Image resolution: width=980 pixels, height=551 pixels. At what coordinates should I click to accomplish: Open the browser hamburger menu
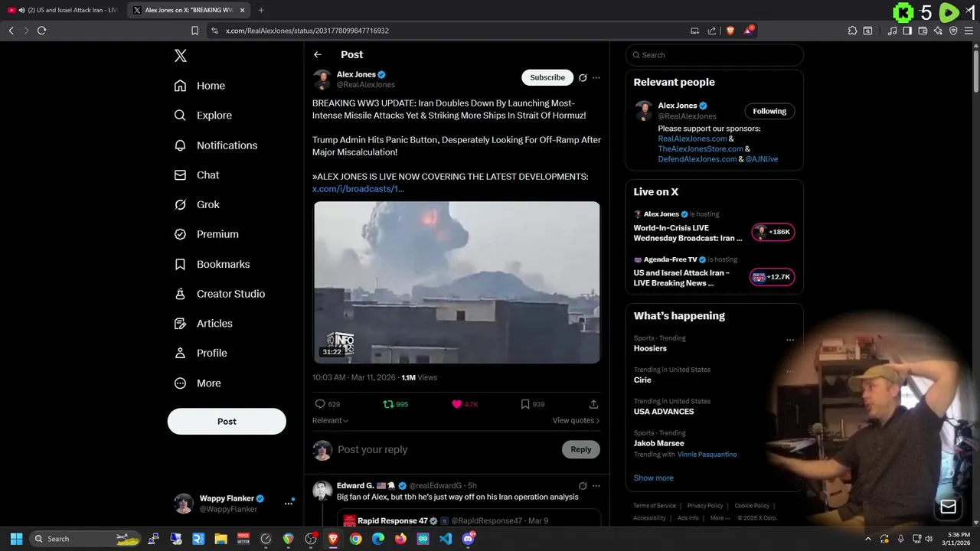pos(969,31)
